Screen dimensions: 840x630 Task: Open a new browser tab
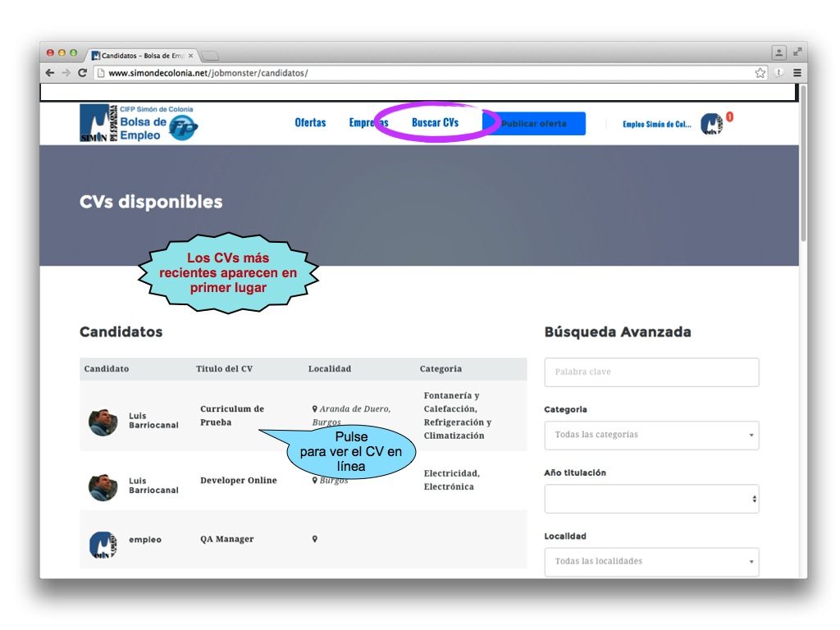click(x=210, y=56)
